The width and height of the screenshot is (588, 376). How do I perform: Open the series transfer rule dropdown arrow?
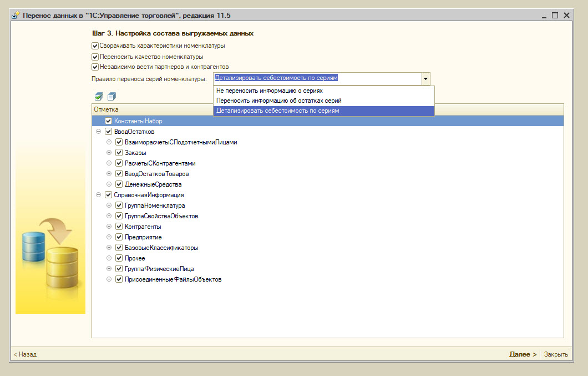[425, 79]
